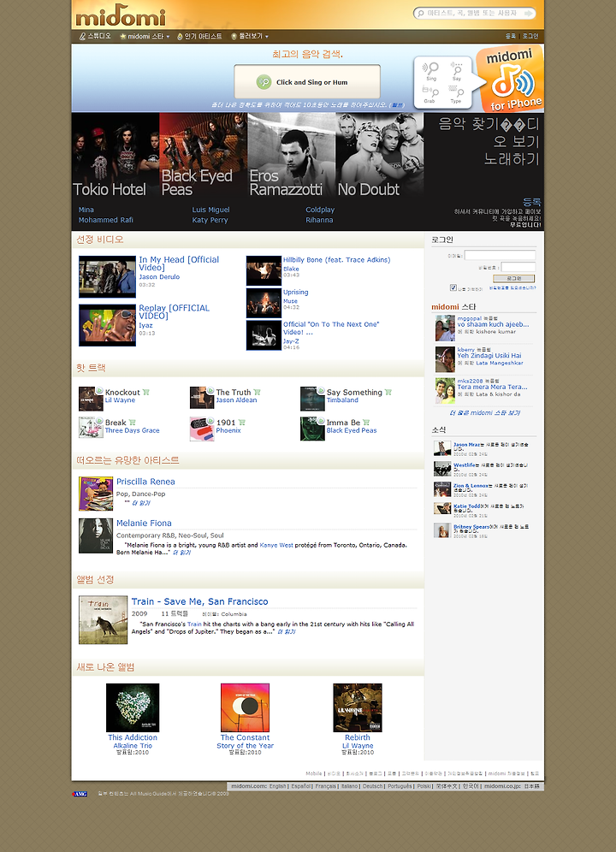Image resolution: width=616 pixels, height=852 pixels.
Task: View more midomi stars link
Action: coord(484,413)
